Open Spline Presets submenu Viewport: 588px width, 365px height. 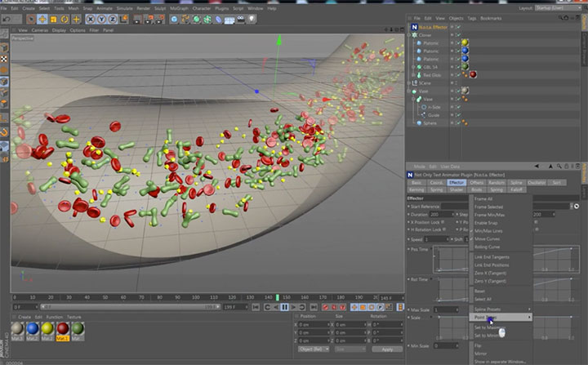pos(501,309)
